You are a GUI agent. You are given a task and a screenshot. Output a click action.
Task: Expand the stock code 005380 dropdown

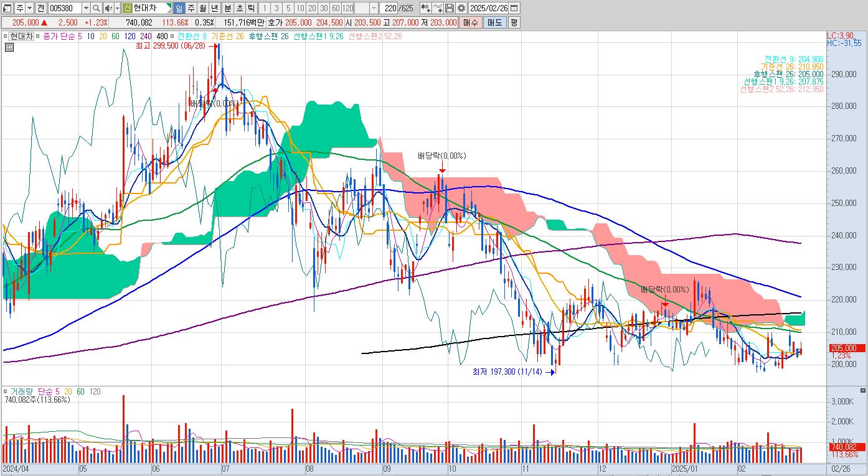coord(86,8)
